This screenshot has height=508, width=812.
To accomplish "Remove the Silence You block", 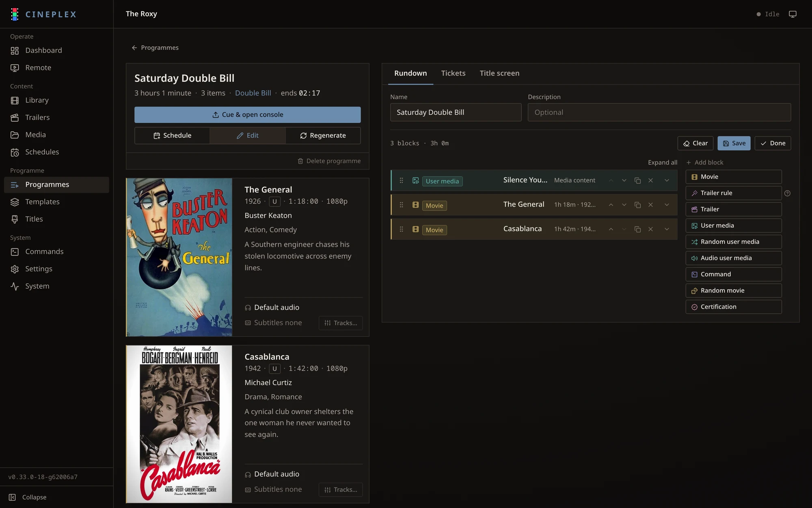I will (x=650, y=180).
